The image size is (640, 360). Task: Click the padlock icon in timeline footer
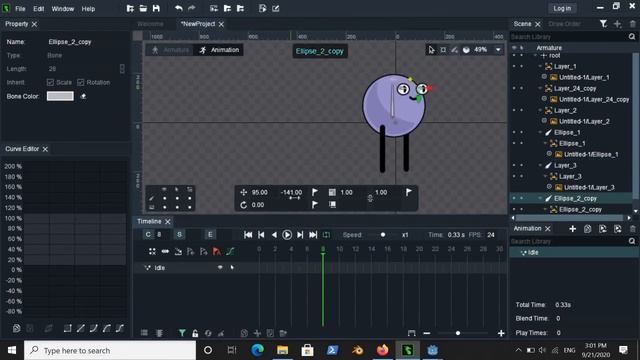click(195, 333)
